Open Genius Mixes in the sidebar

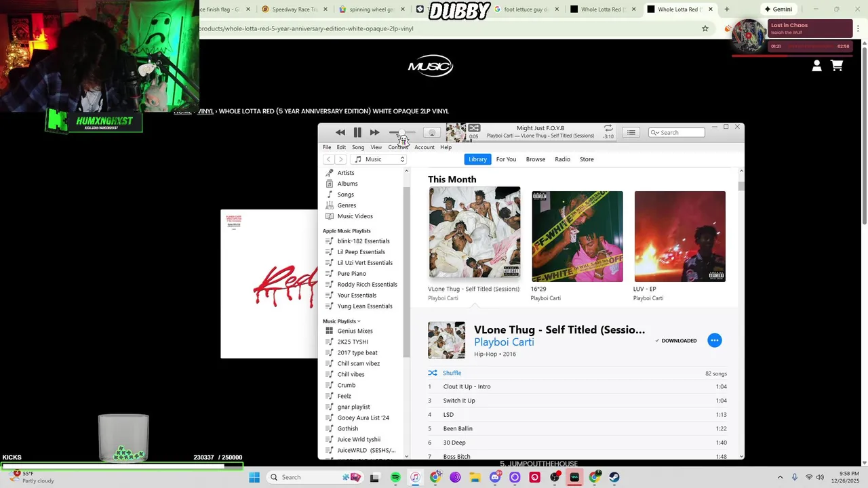tap(355, 331)
